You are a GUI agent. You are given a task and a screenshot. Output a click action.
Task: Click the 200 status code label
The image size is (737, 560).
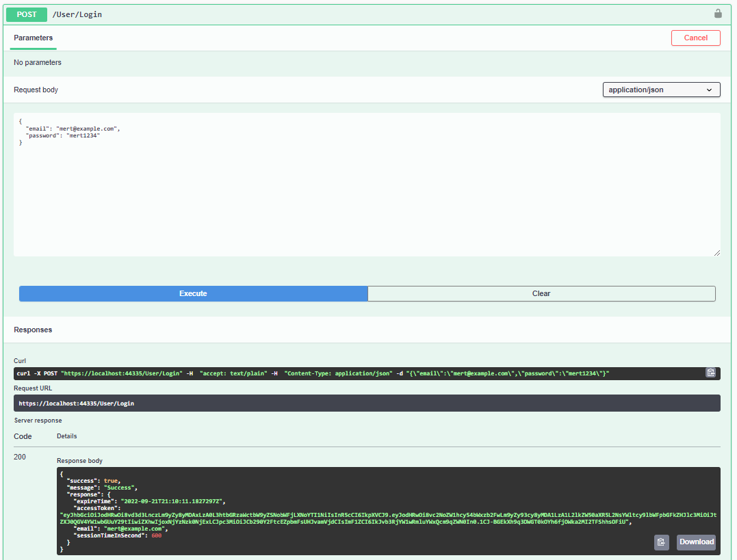pos(20,456)
